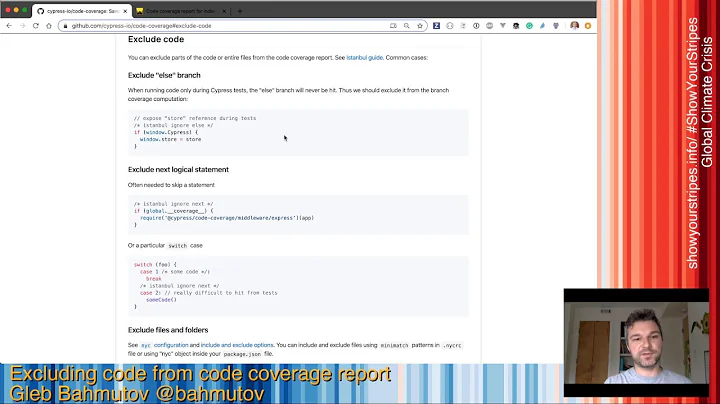The width and height of the screenshot is (720, 404).
Task: Close the Code coverage report tab
Action: pyautogui.click(x=224, y=11)
